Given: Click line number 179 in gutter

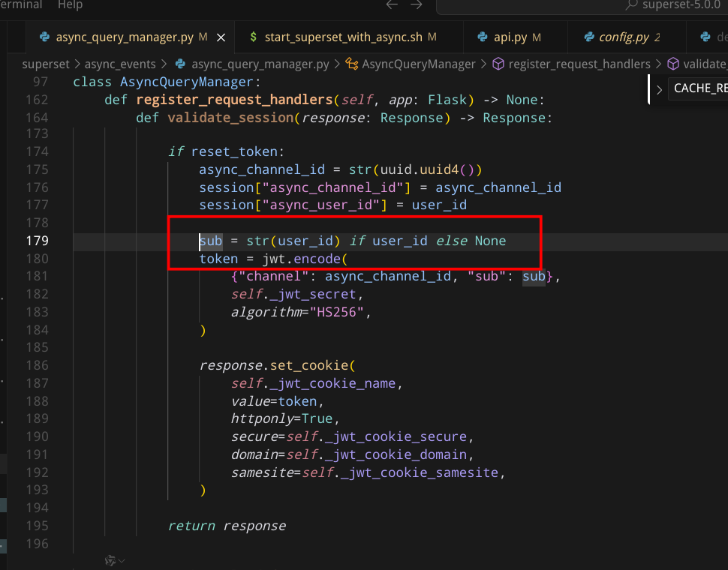Looking at the screenshot, I should [37, 241].
